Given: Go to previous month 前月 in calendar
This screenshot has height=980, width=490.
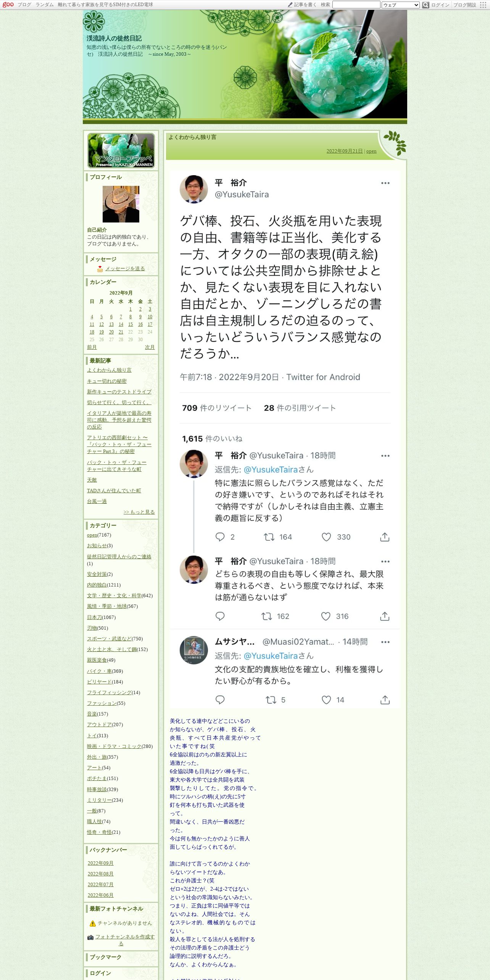Looking at the screenshot, I should pyautogui.click(x=92, y=347).
